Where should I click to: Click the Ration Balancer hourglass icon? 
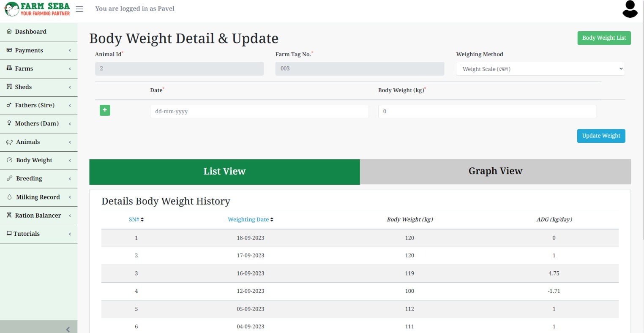coord(9,216)
